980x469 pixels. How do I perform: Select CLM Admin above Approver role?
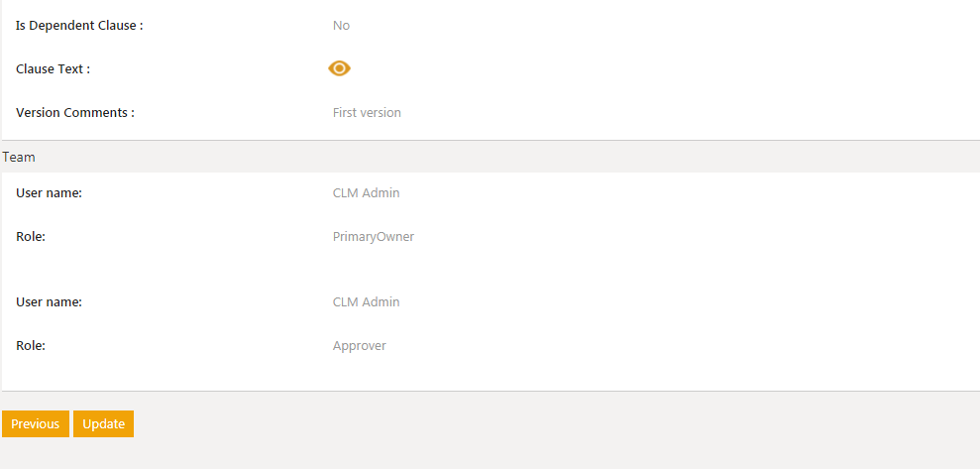(x=366, y=301)
